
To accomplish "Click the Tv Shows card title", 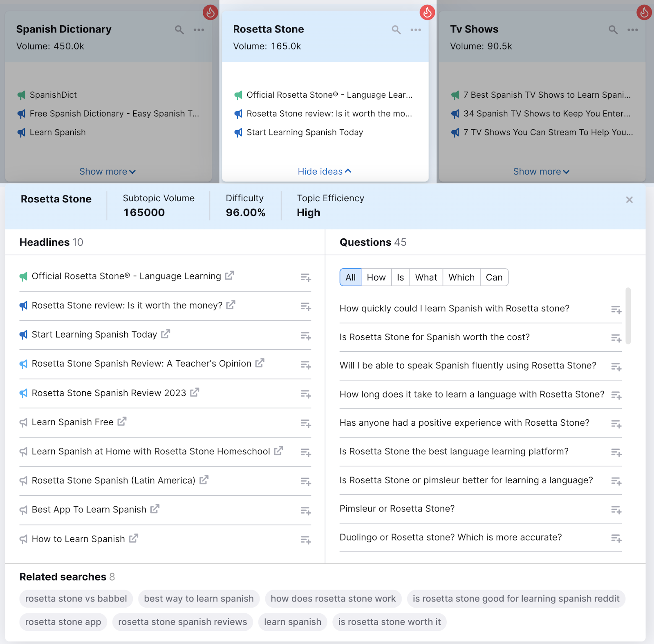I will [x=474, y=29].
